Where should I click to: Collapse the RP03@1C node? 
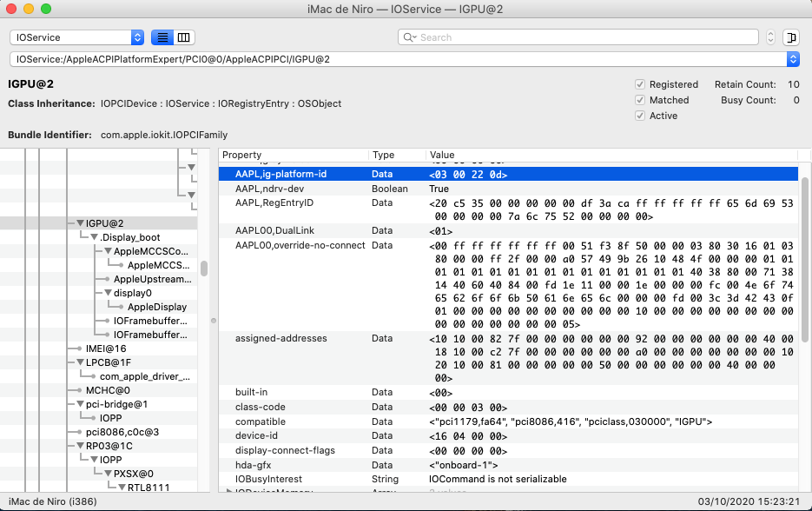[x=80, y=446]
